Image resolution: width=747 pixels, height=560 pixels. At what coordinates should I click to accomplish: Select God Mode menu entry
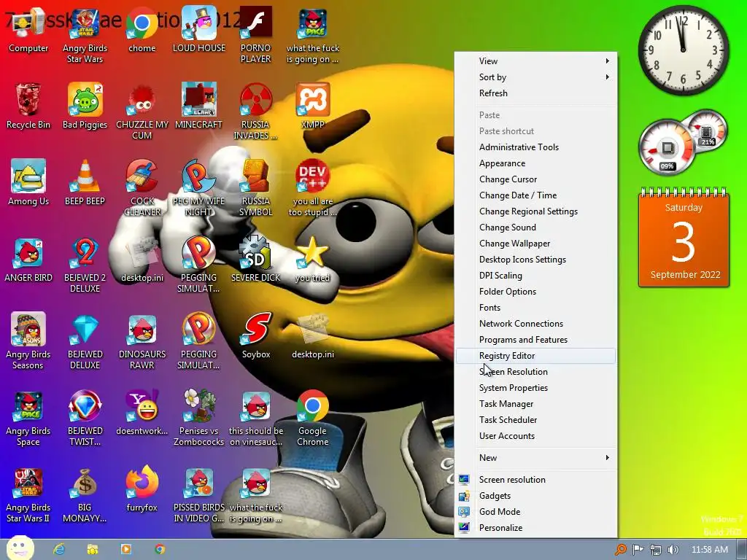coord(536,512)
